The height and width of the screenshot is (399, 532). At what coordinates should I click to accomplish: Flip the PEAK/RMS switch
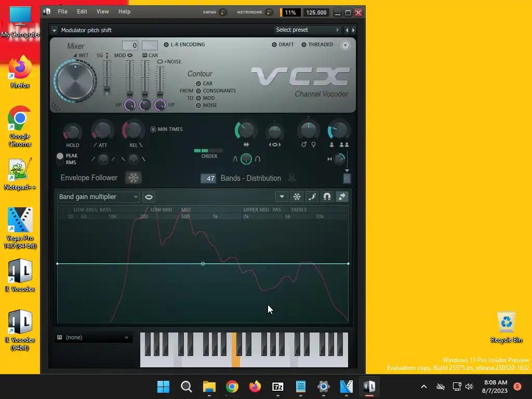(60, 159)
